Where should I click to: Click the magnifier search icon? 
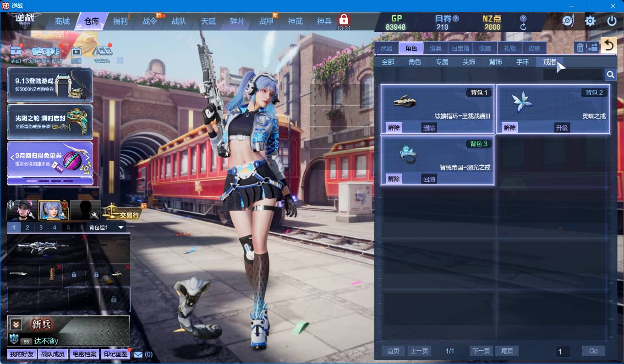pyautogui.click(x=610, y=75)
